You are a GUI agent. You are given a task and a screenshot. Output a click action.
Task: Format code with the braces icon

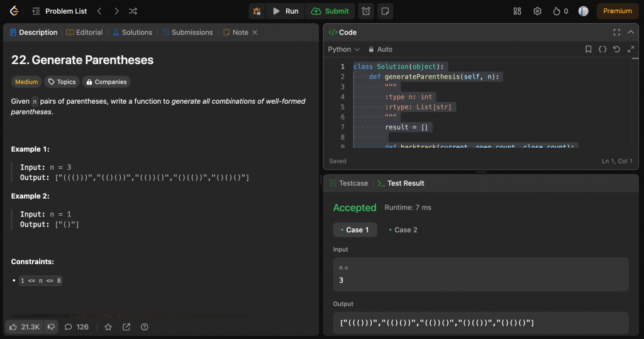click(x=602, y=49)
